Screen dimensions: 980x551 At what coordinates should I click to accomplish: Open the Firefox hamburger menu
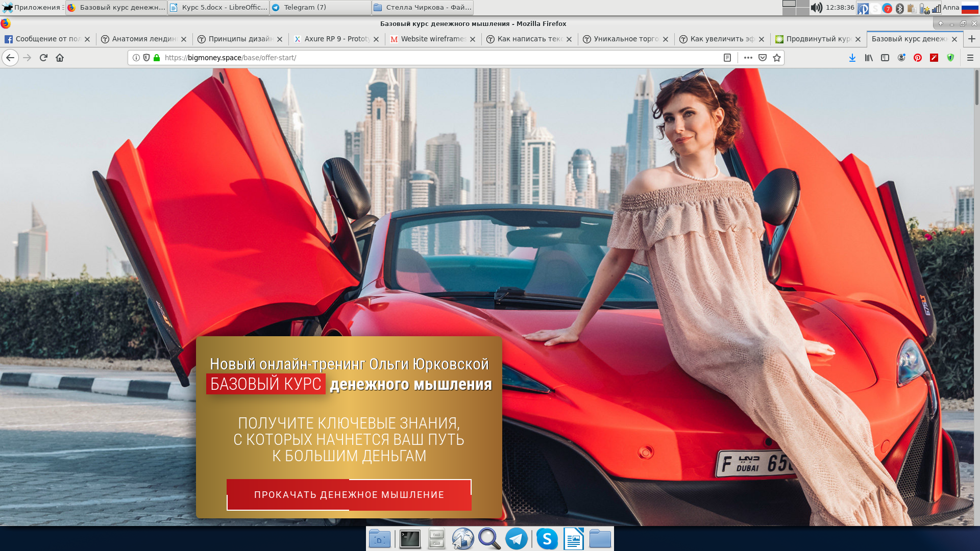click(x=970, y=58)
